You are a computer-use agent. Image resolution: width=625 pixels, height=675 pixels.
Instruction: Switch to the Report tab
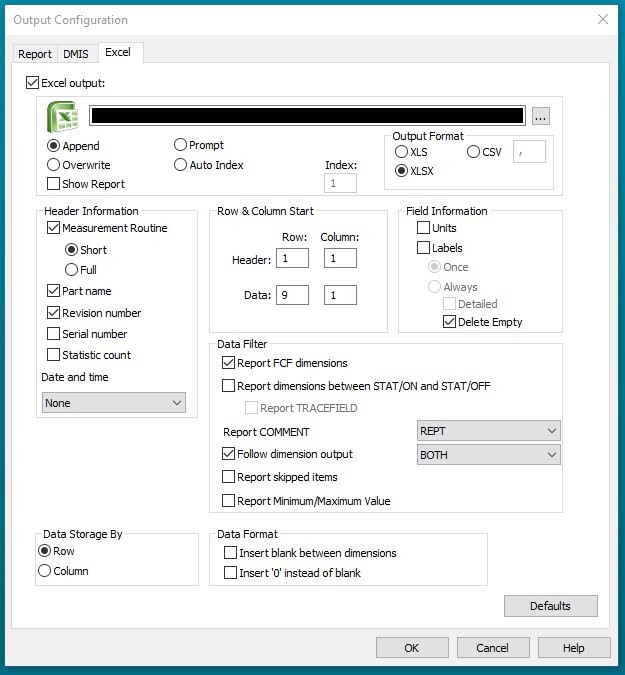point(34,54)
